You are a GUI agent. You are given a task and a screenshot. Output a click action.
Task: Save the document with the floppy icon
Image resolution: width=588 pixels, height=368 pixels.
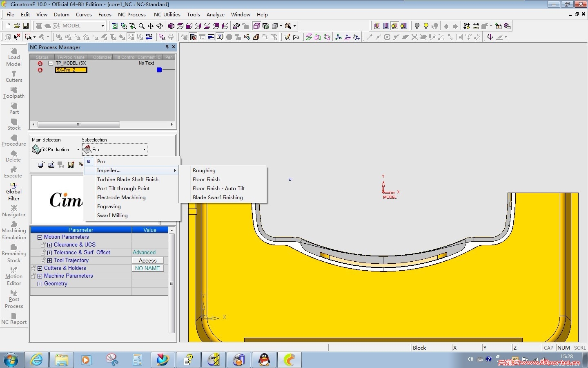[25, 26]
